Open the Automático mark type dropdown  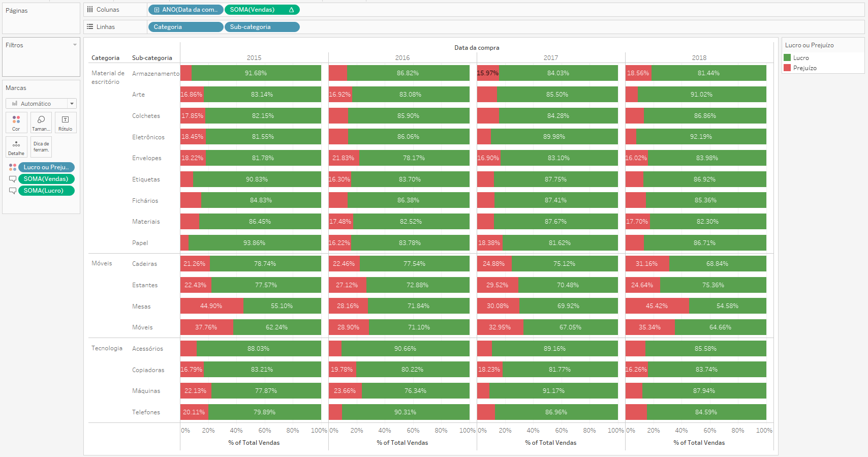point(72,104)
